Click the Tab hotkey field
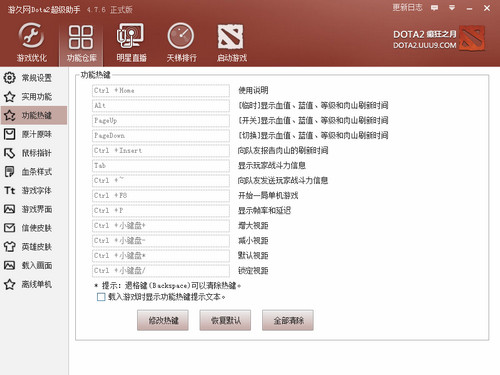The height and width of the screenshot is (375, 500). pyautogui.click(x=161, y=166)
